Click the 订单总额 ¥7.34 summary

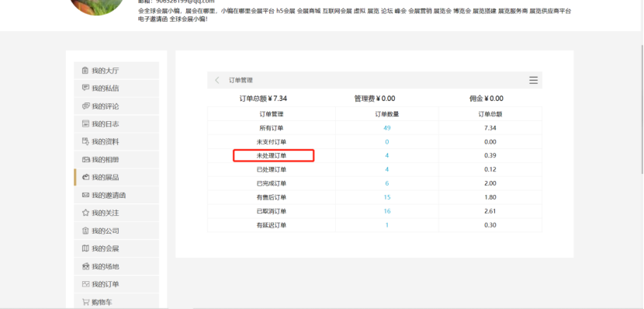(x=263, y=98)
